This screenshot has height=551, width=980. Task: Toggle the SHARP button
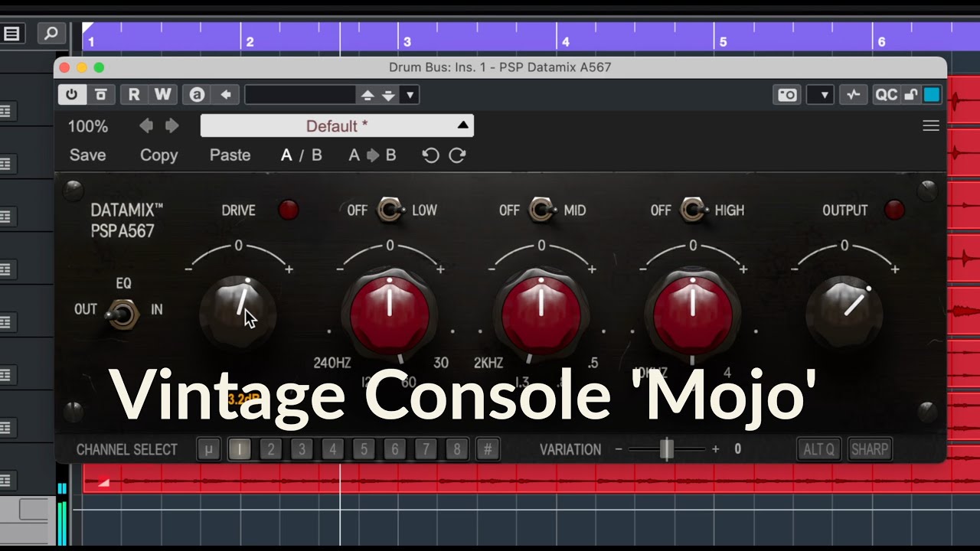[870, 449]
